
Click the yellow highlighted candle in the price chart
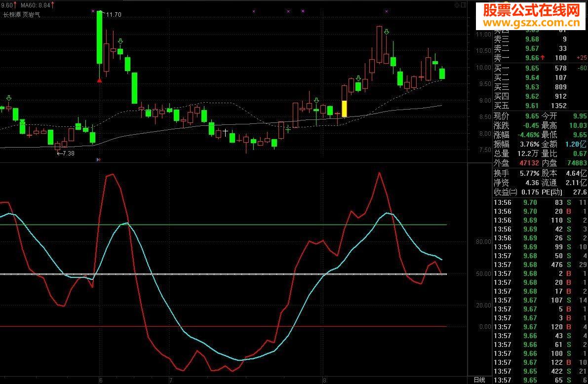344,109
